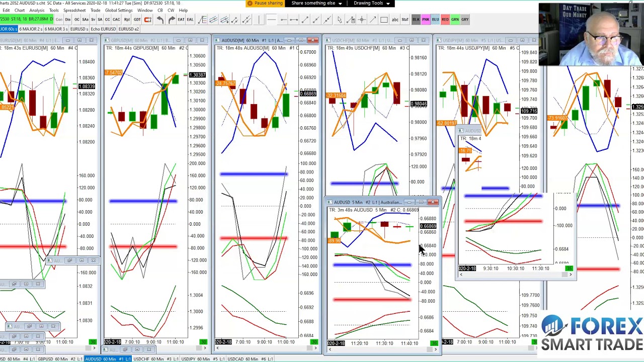Open the Trade menu
The width and height of the screenshot is (644, 362).
[95, 10]
